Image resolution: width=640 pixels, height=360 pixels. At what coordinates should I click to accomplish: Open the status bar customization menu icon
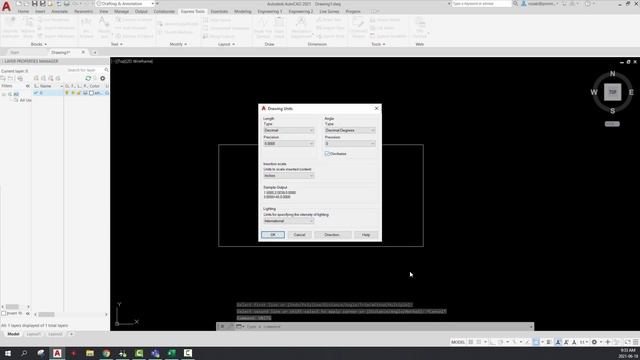(636, 342)
